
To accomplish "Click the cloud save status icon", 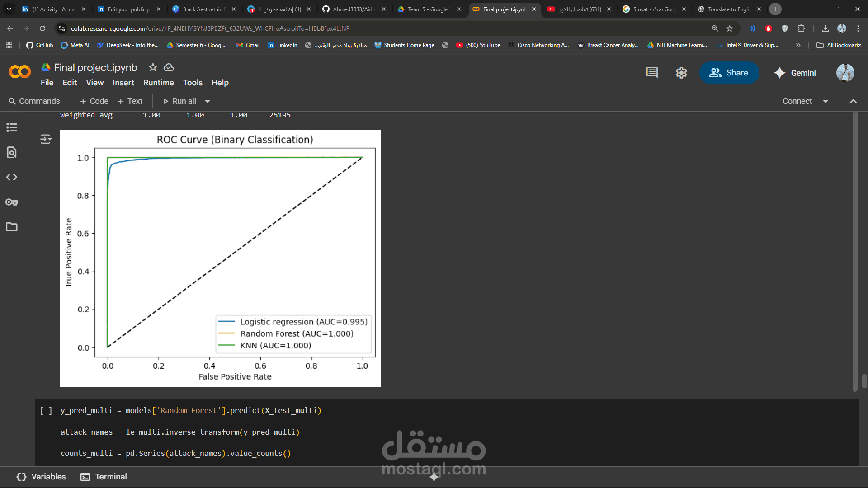I will click(x=169, y=67).
